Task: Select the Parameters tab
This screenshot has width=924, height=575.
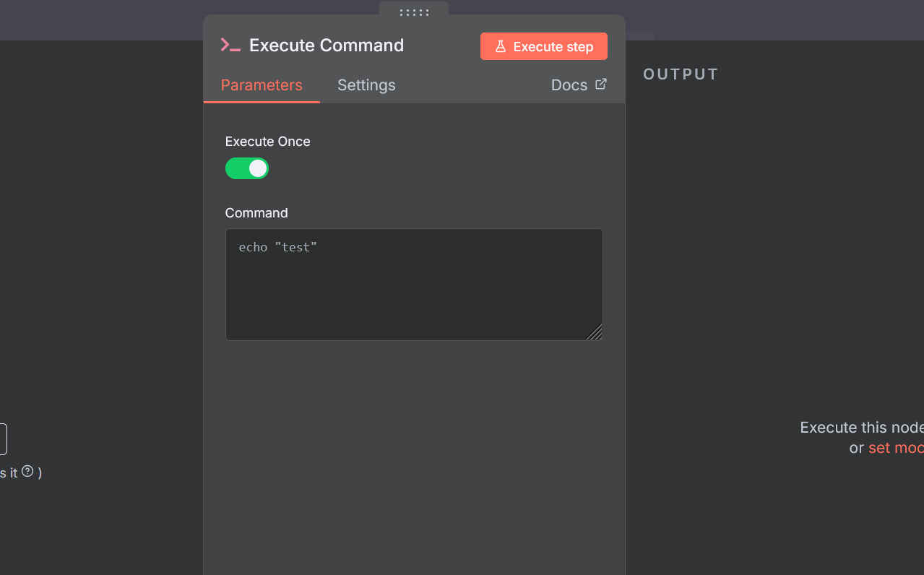Action: 262,85
